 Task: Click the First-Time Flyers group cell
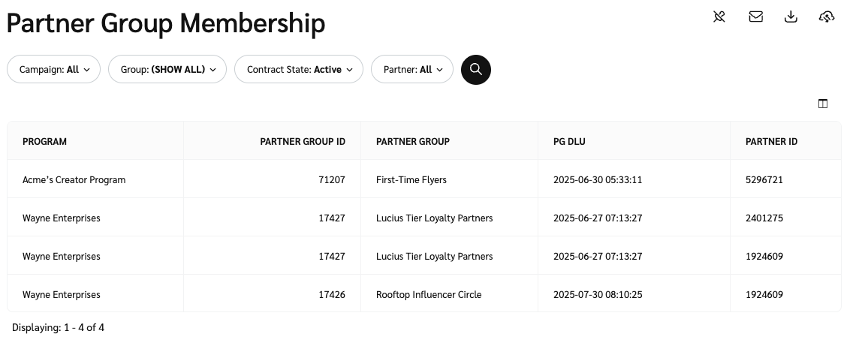click(411, 180)
